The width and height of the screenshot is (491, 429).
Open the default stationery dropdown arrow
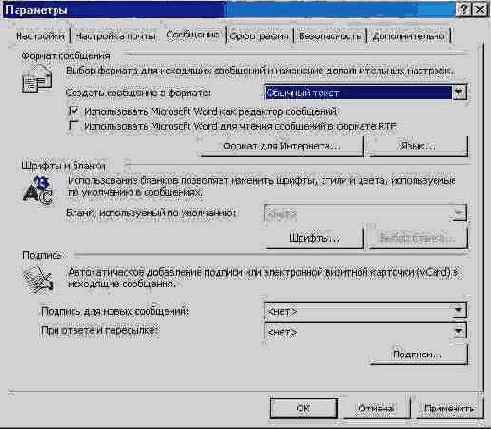459,213
